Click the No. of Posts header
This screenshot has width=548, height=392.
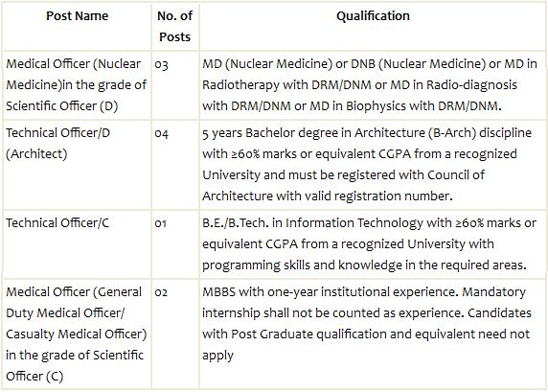coord(174,26)
